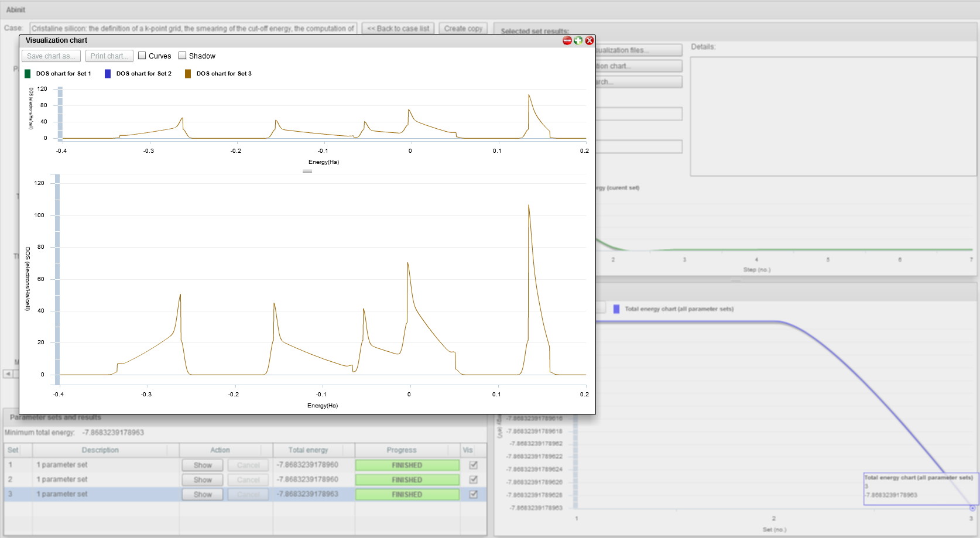Click brown swatch of DOS chart for Set 3
The height and width of the screenshot is (538, 980).
click(188, 74)
